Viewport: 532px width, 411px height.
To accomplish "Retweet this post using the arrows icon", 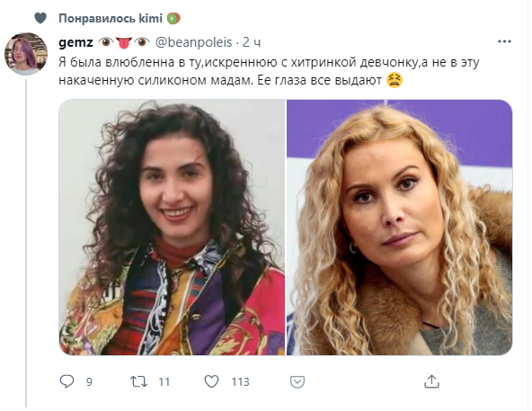I will pyautogui.click(x=139, y=381).
